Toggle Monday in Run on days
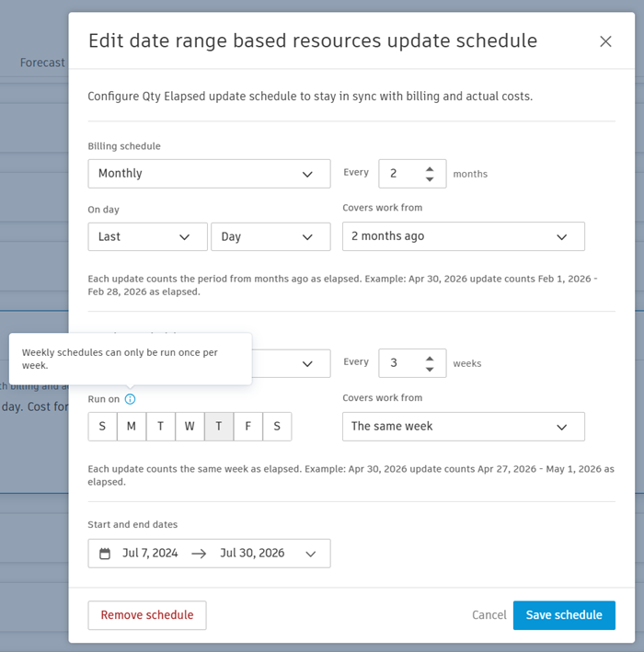The image size is (644, 652). point(132,427)
